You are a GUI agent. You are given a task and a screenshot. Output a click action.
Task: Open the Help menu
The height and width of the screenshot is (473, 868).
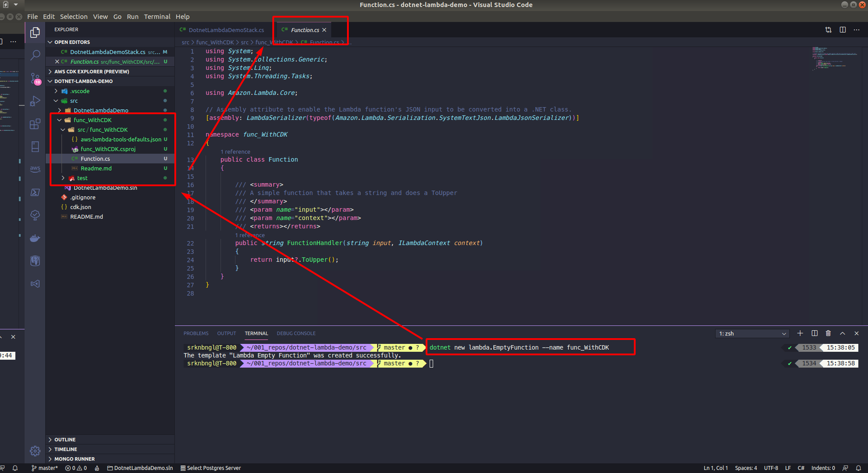(183, 17)
